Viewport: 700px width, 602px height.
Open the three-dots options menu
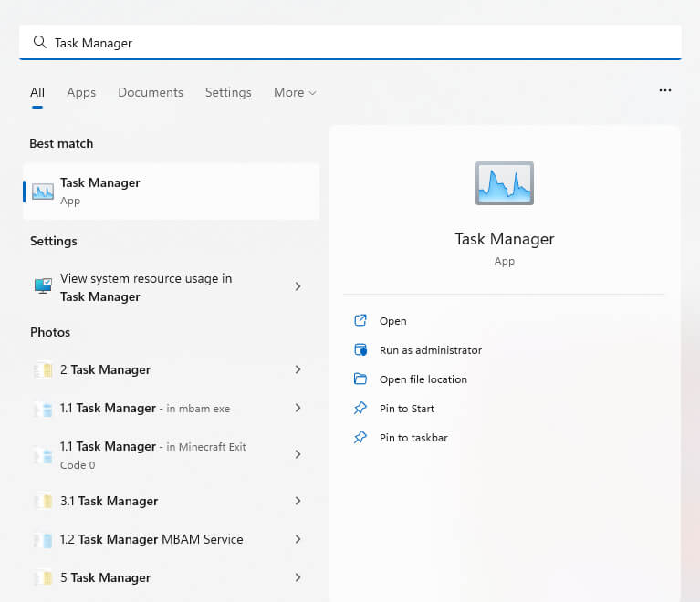coord(664,91)
